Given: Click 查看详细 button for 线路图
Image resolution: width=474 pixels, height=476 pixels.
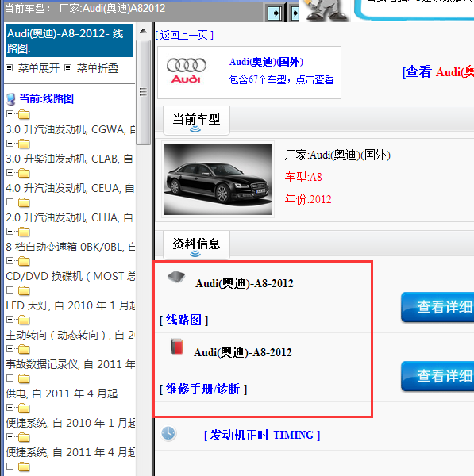Looking at the screenshot, I should click(x=437, y=307).
